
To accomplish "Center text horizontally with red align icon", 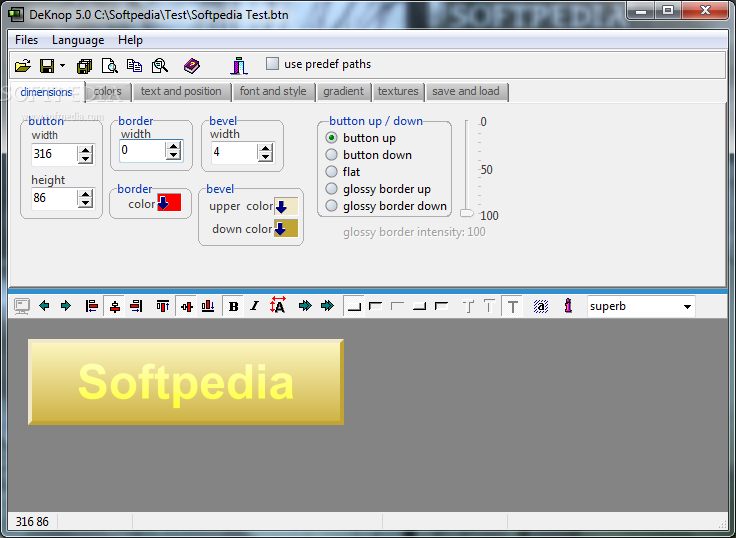I will (115, 306).
